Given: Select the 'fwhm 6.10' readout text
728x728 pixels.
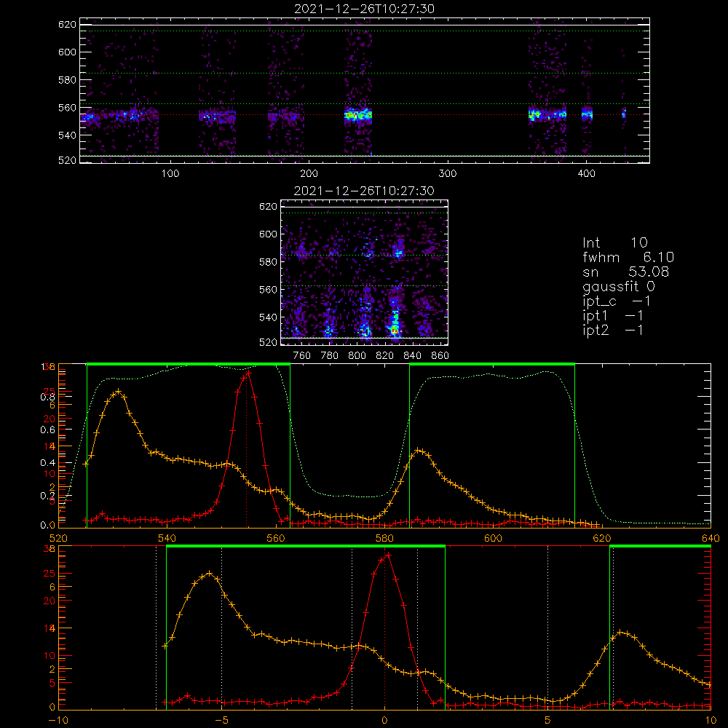Looking at the screenshot, I should 628,257.
